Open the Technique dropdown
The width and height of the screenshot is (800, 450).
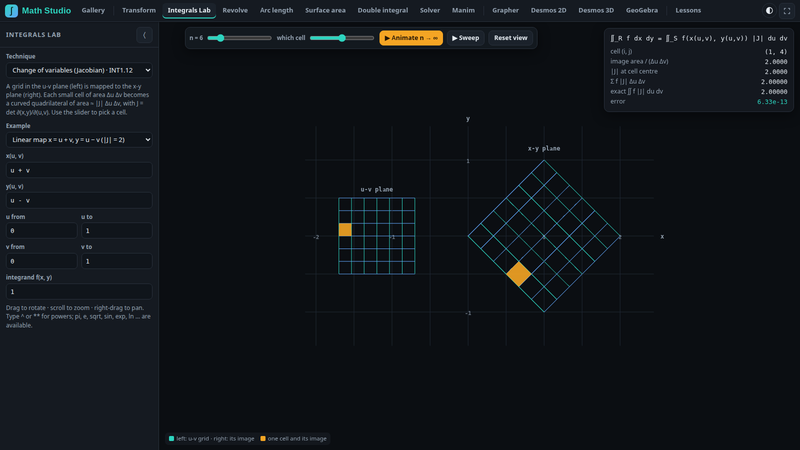point(79,70)
